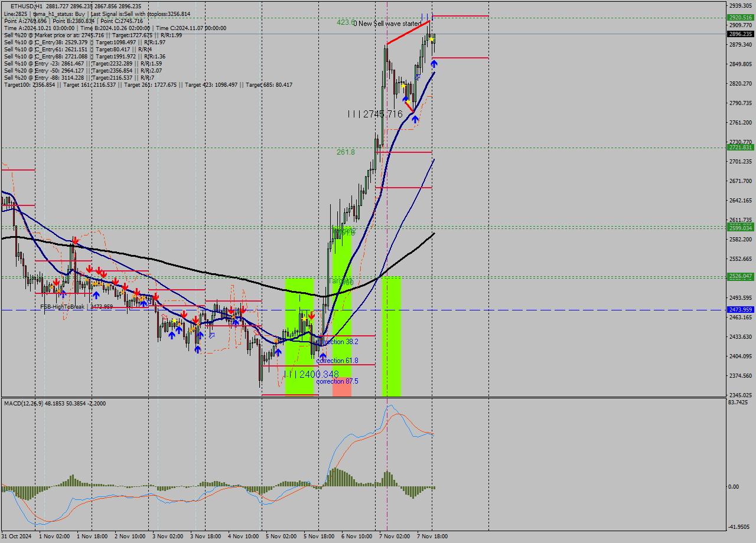Click '6 Nov 10:00' on the time axis
Image resolution: width=756 pixels, height=543 pixels.
coord(357,537)
